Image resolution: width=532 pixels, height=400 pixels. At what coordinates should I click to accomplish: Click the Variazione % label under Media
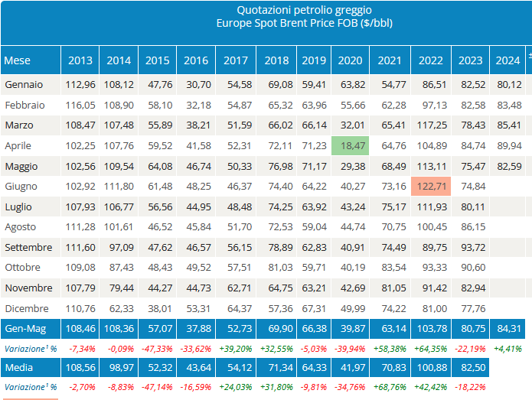click(x=30, y=387)
